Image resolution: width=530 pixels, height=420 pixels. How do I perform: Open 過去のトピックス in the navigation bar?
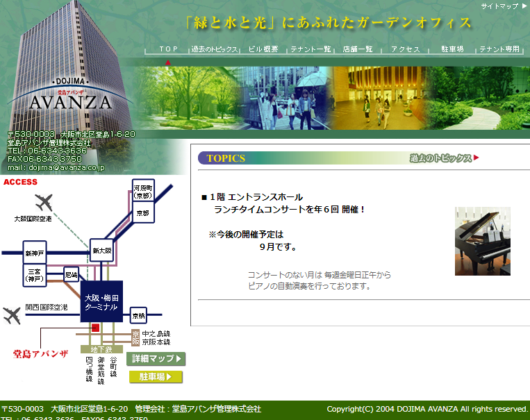[215, 49]
